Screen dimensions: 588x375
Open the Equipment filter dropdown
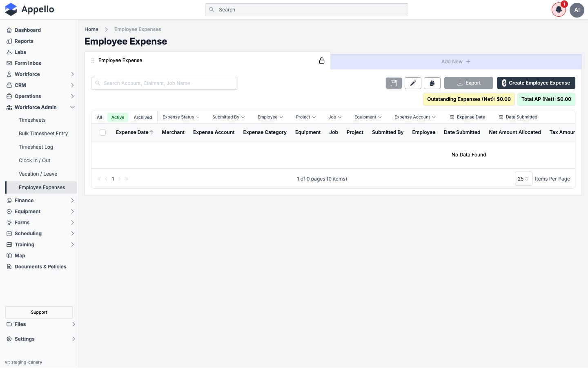tap(368, 117)
